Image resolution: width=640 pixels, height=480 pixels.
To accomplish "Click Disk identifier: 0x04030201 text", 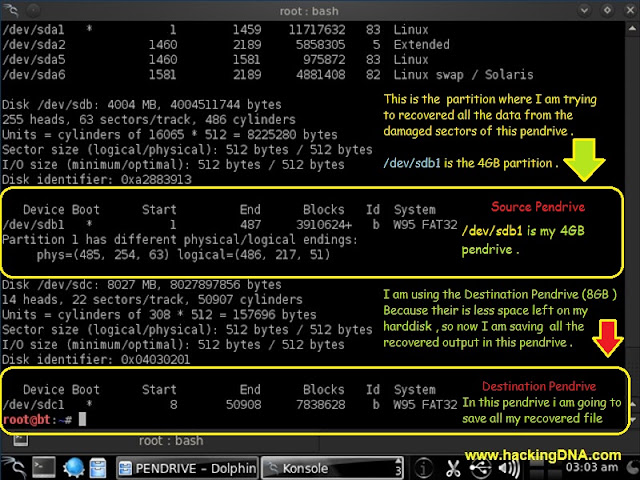I will pyautogui.click(x=96, y=360).
